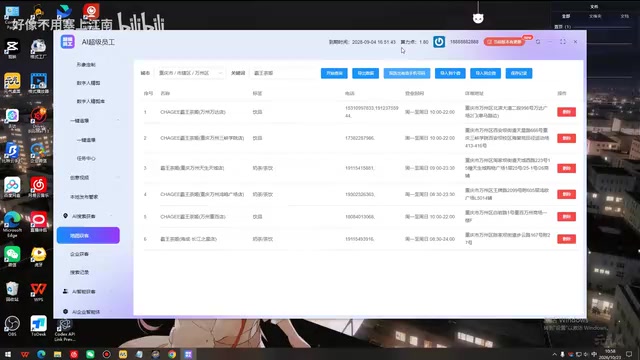
Task: Open Chrome from the taskbar
Action: click(172, 354)
